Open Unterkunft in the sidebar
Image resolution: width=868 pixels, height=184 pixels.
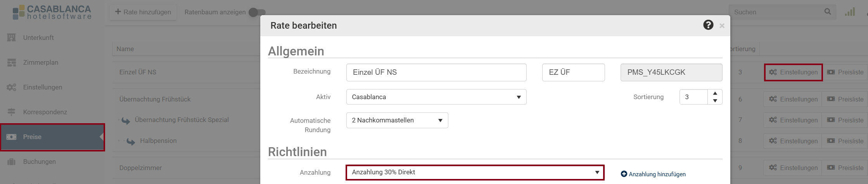(x=38, y=38)
